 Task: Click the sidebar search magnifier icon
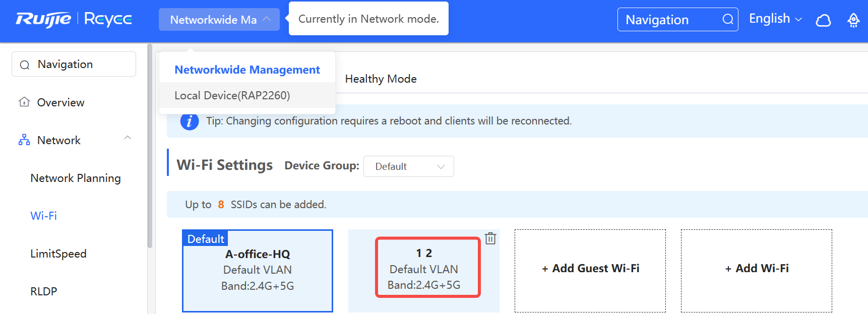point(25,65)
